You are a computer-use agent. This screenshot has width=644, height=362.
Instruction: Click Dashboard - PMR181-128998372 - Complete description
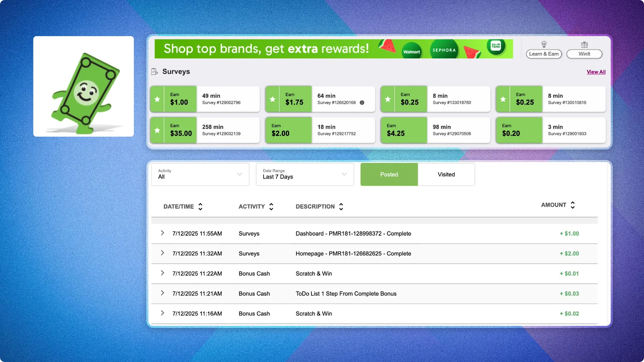[353, 234]
